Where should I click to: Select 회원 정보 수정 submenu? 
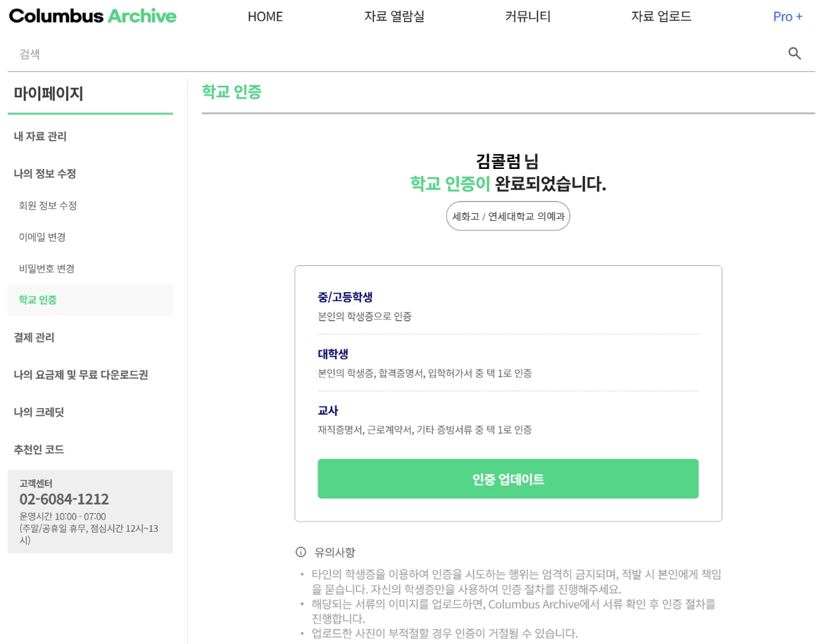tap(48, 206)
